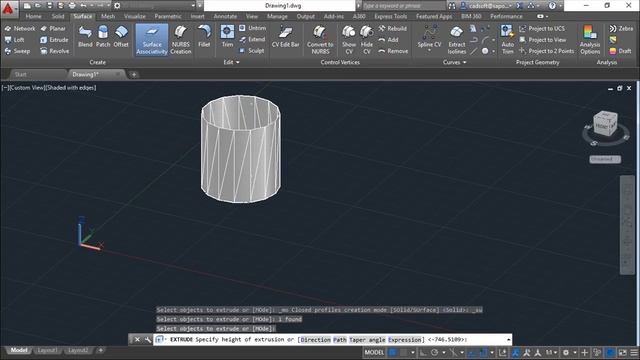Select the surface Fillet tool
The width and height of the screenshot is (640, 360).
click(204, 37)
